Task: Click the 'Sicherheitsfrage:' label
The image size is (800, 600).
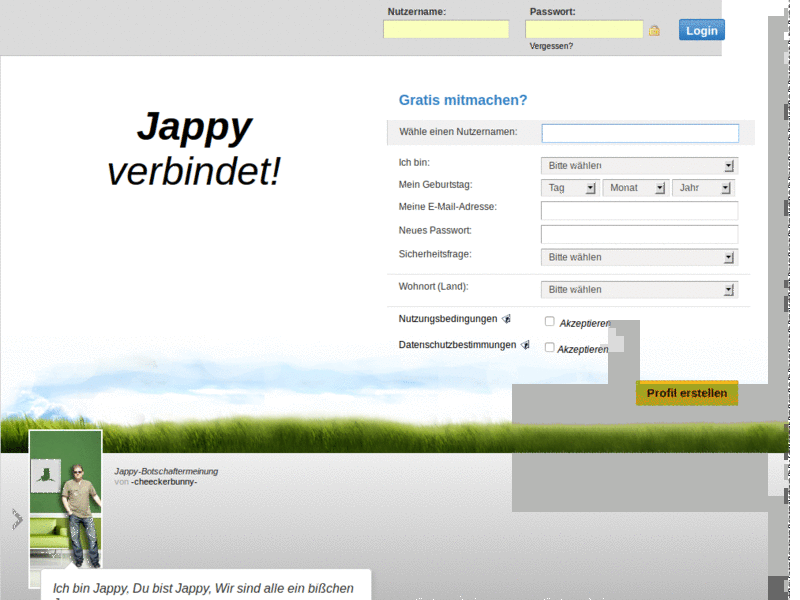Action: (x=435, y=254)
